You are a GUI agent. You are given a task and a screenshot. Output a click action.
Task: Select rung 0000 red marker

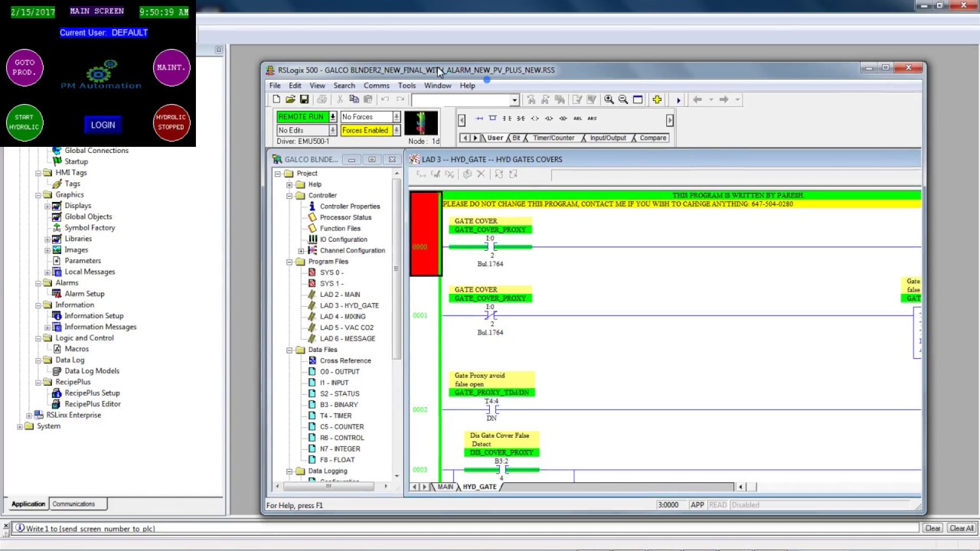(425, 233)
